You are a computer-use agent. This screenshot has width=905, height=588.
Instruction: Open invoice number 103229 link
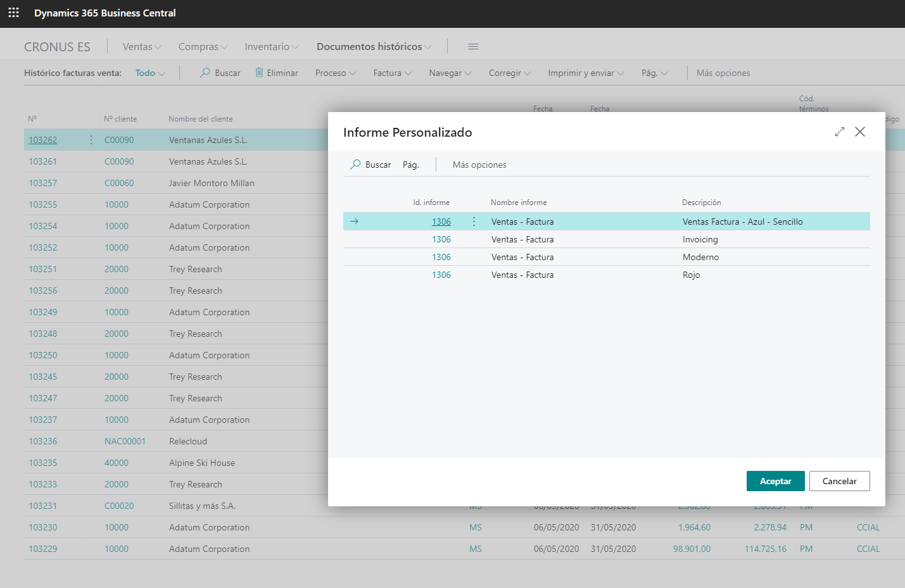coord(43,549)
